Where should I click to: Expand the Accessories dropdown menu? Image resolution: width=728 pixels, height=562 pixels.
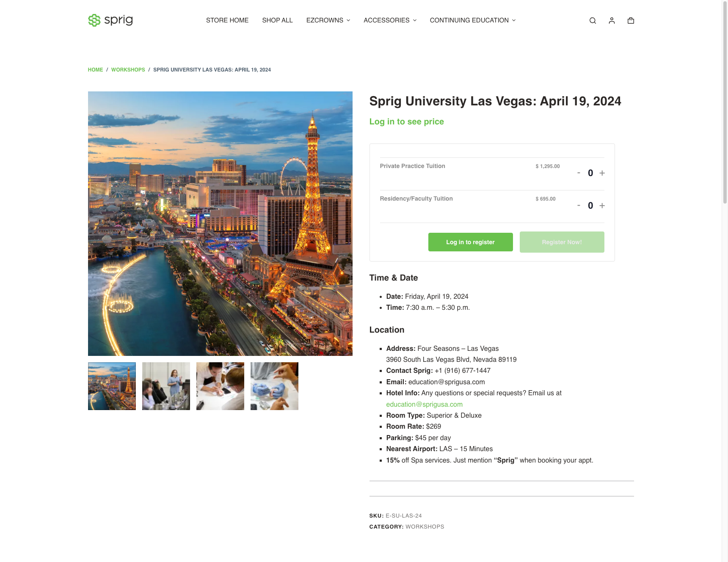point(390,20)
